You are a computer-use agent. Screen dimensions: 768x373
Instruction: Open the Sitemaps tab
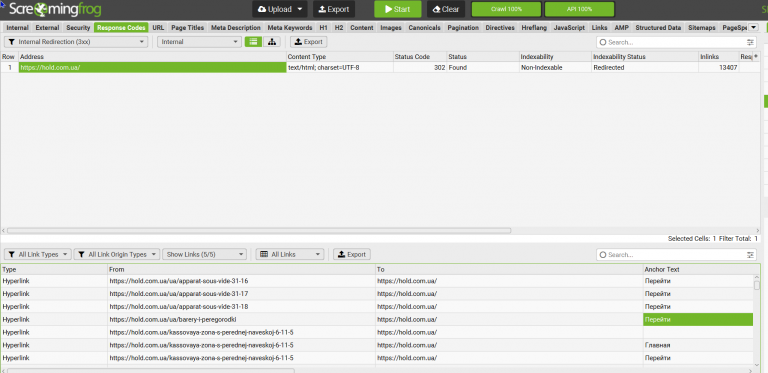(702, 28)
